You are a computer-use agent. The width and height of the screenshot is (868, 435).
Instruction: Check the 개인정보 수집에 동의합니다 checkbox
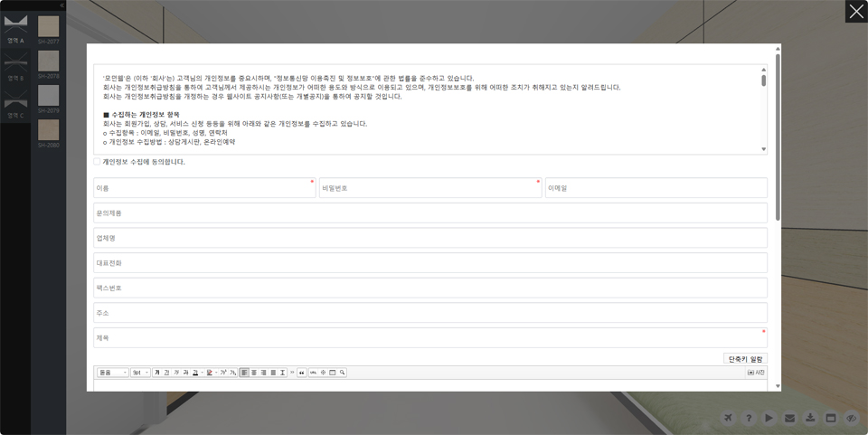click(x=98, y=162)
